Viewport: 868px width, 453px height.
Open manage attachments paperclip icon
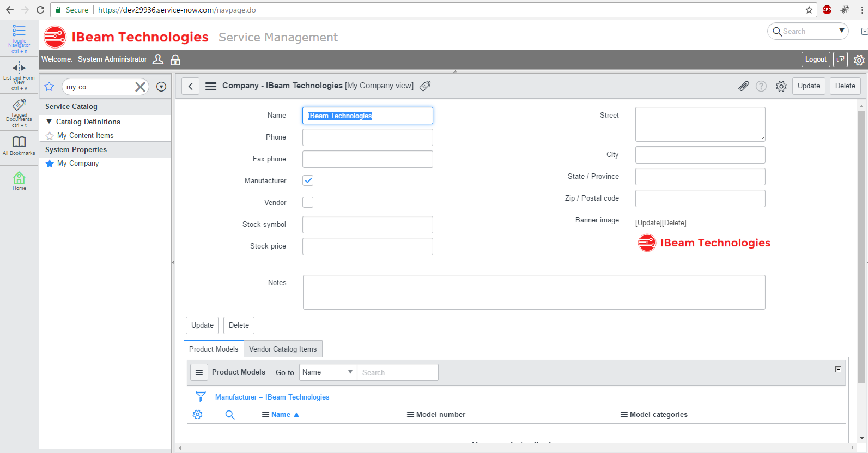point(744,86)
